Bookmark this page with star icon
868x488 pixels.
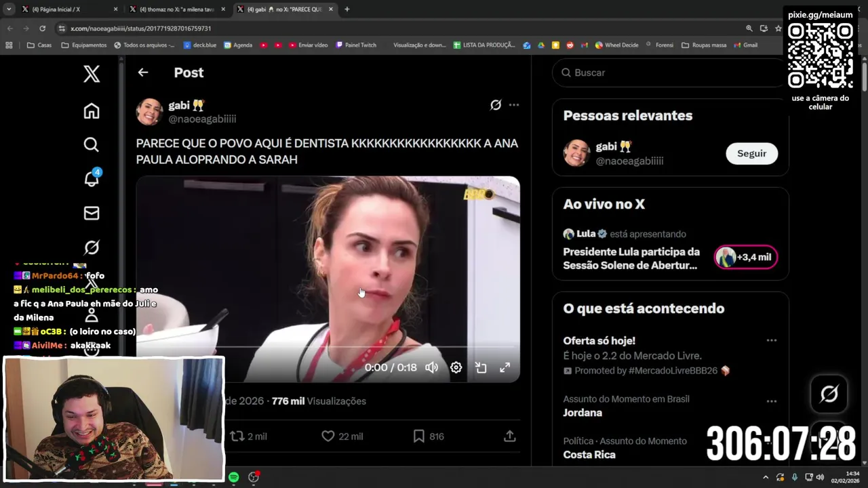pos(778,28)
